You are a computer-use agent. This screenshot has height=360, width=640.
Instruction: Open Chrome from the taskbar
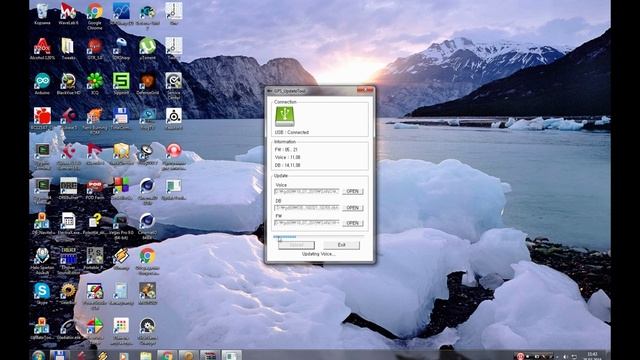point(167,355)
